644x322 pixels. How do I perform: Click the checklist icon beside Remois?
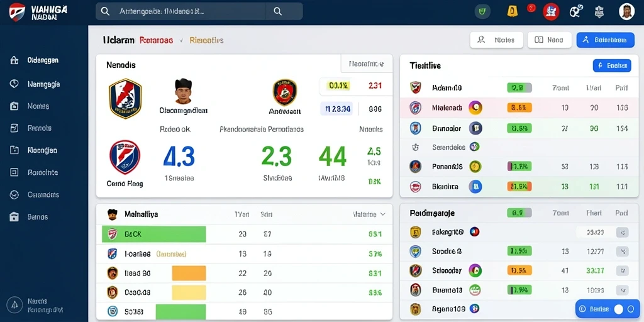point(14,128)
